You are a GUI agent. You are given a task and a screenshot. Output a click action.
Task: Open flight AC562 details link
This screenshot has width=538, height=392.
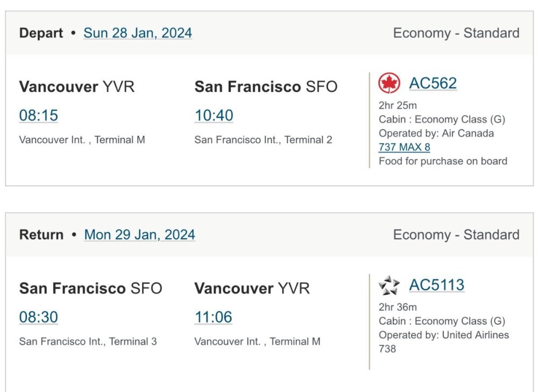point(433,83)
